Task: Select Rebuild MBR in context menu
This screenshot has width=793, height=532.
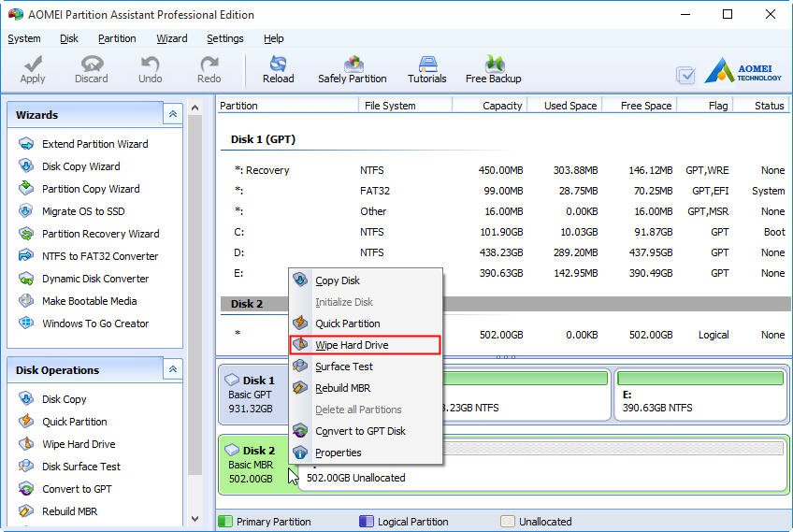Action: (365, 388)
